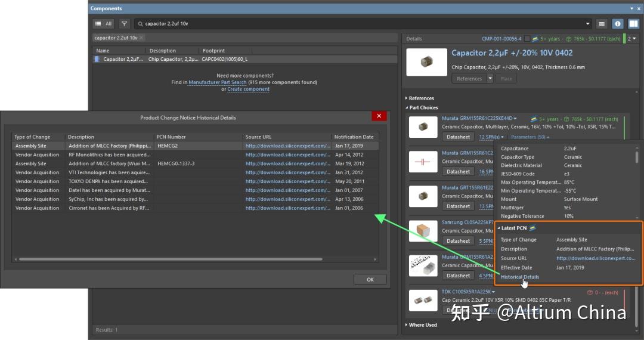Sort by Notification Date column
Viewport: 644px width, 340px height.
tap(355, 137)
